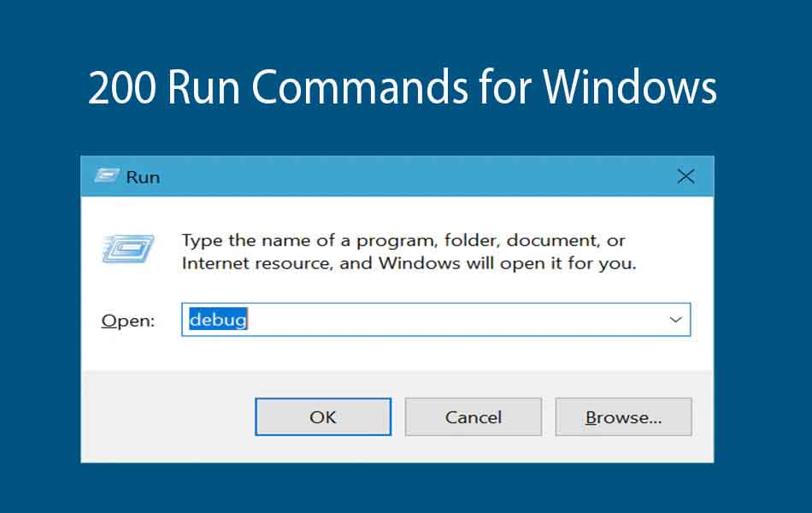Click the small Run icon in title bar
This screenshot has height=513, width=812.
(x=107, y=175)
